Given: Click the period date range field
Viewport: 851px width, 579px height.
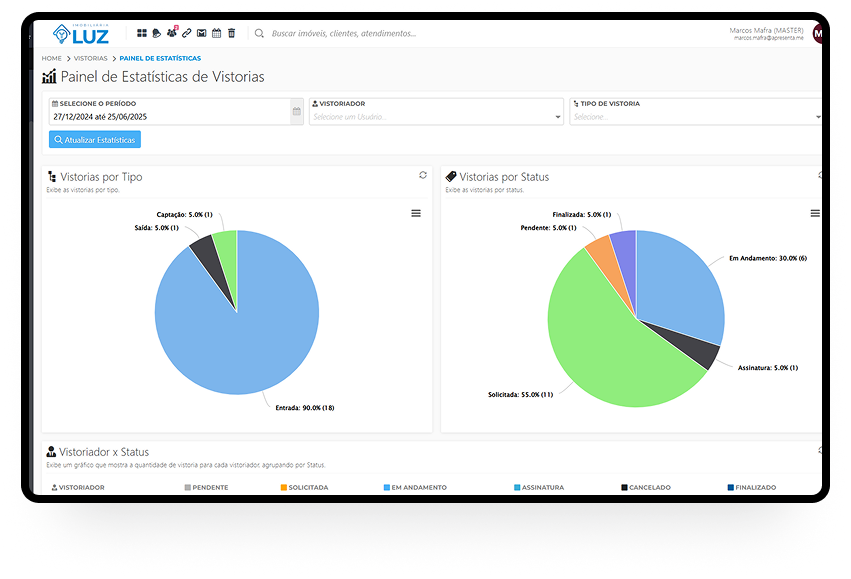Looking at the screenshot, I should coord(170,112).
